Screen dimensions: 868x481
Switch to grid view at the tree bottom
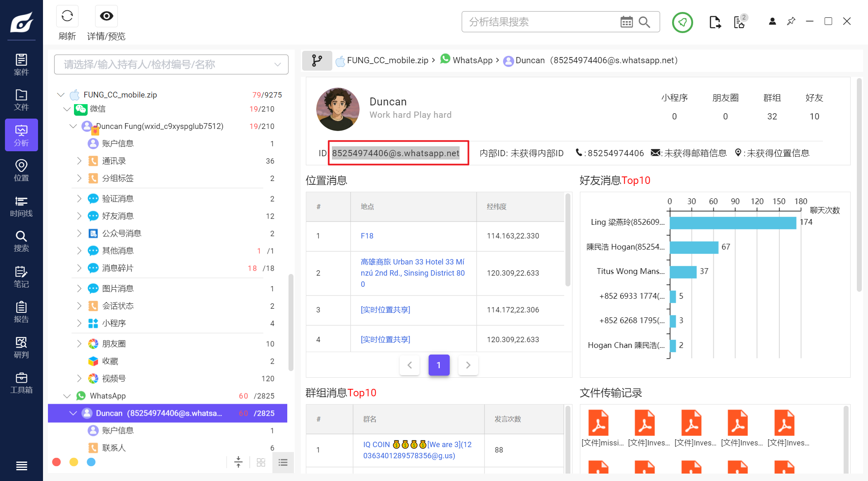pyautogui.click(x=261, y=462)
